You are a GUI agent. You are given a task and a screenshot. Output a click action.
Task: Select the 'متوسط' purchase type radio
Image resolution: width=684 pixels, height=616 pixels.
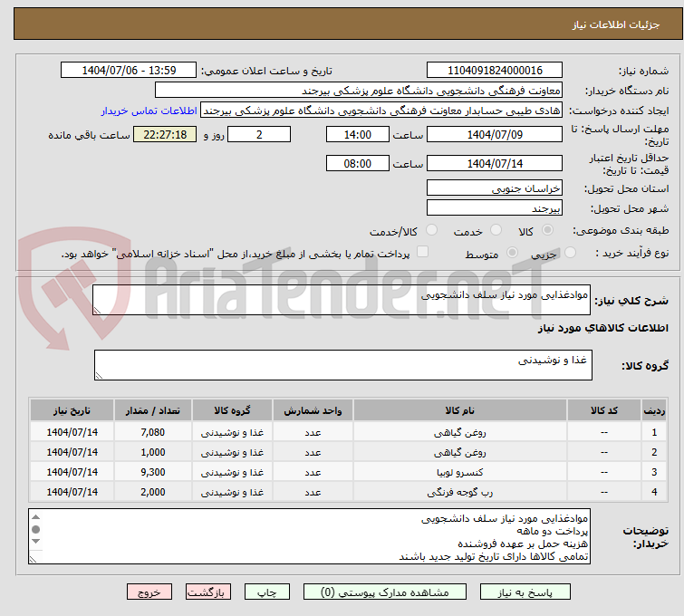click(512, 254)
